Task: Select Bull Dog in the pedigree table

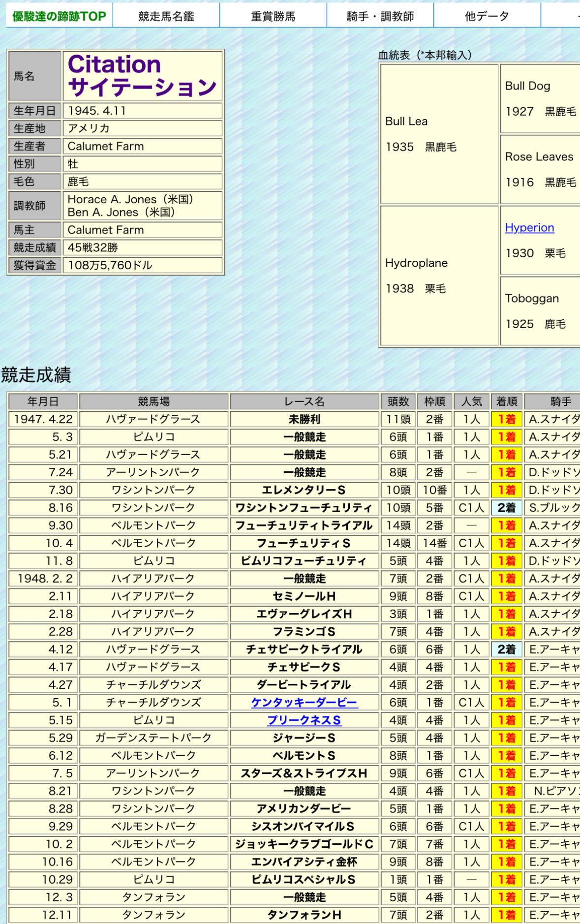Action: click(527, 86)
